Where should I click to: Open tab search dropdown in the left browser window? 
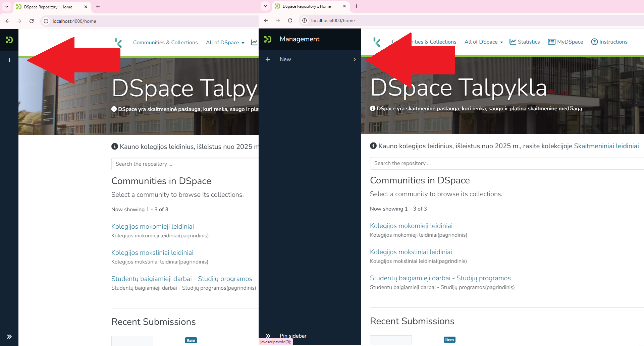point(7,7)
